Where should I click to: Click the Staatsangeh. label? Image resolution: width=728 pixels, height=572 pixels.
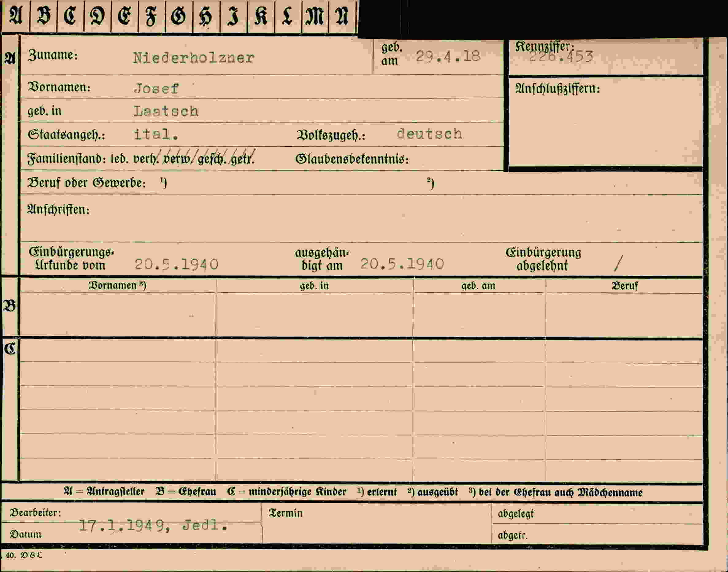[x=66, y=135]
